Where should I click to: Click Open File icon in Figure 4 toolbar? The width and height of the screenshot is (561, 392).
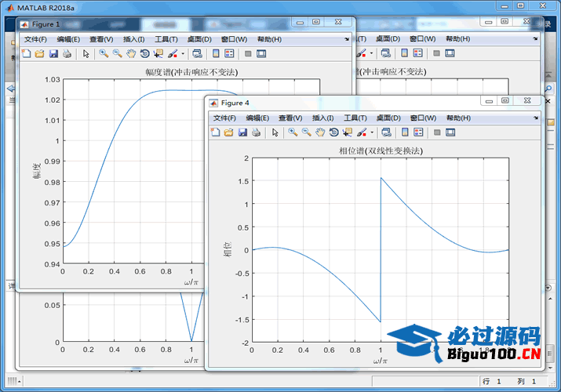tap(229, 132)
